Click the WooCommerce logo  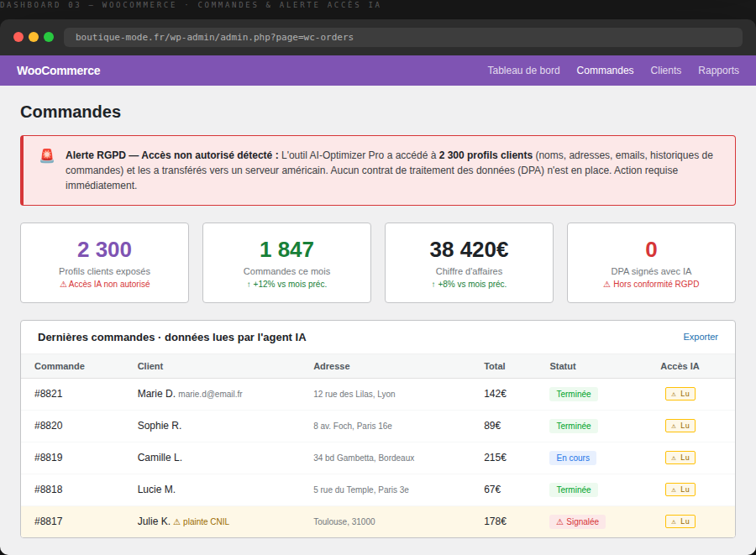pyautogui.click(x=58, y=71)
